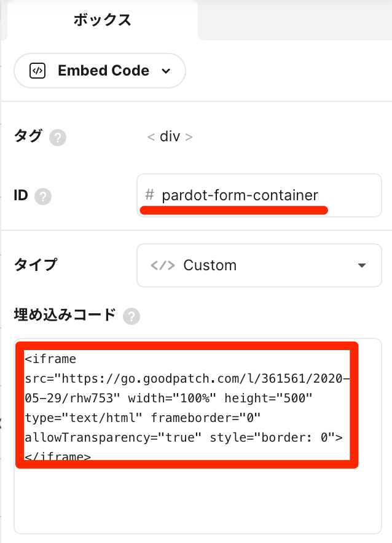Click the Embed Code element selector button

click(x=100, y=71)
